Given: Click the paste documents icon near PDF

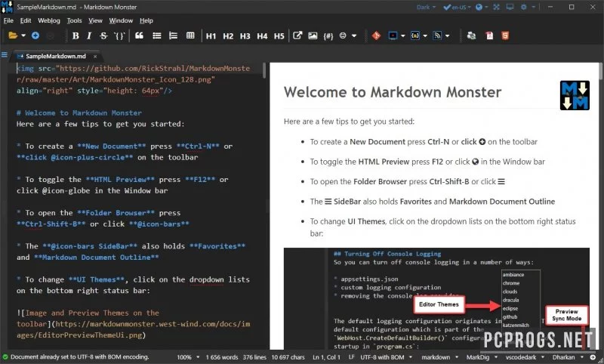Looking at the screenshot, I should (x=471, y=35).
